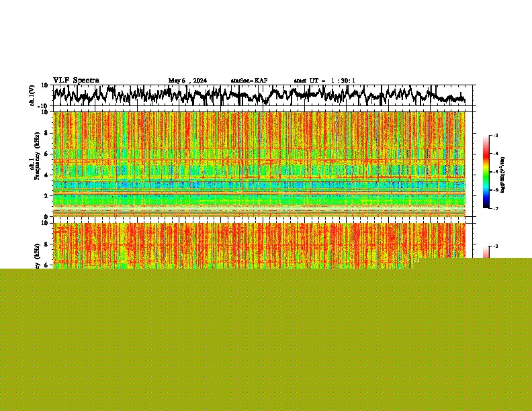Click the '-7' tick on the ch.1 color bar

(x=496, y=209)
